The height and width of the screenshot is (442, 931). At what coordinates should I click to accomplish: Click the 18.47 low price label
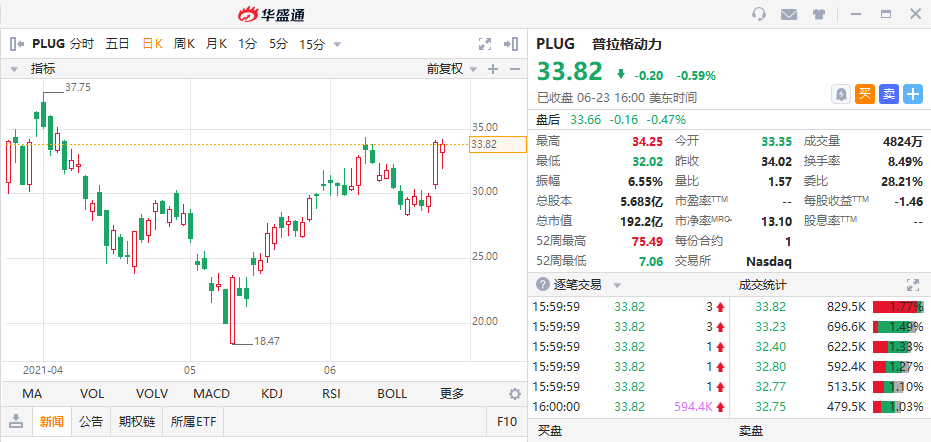pos(267,342)
